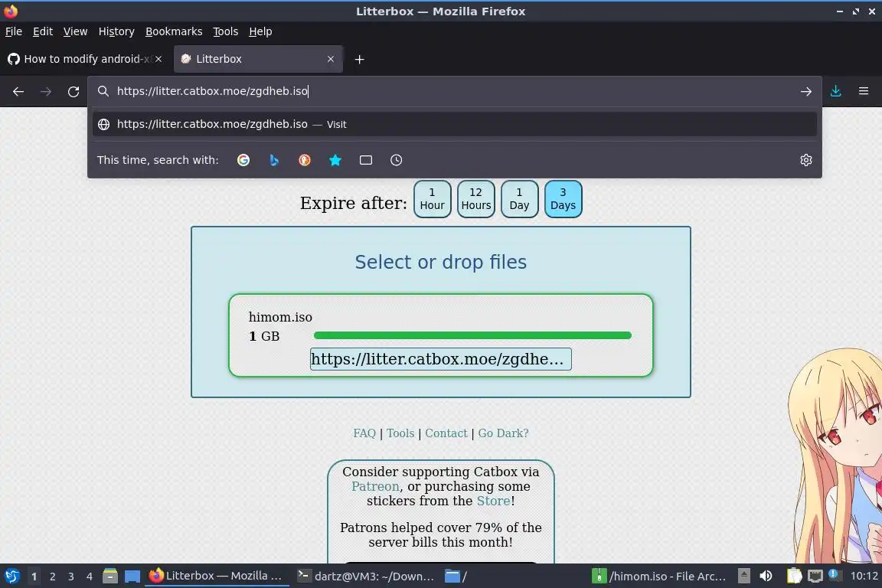Open the FAQ link

tap(364, 433)
